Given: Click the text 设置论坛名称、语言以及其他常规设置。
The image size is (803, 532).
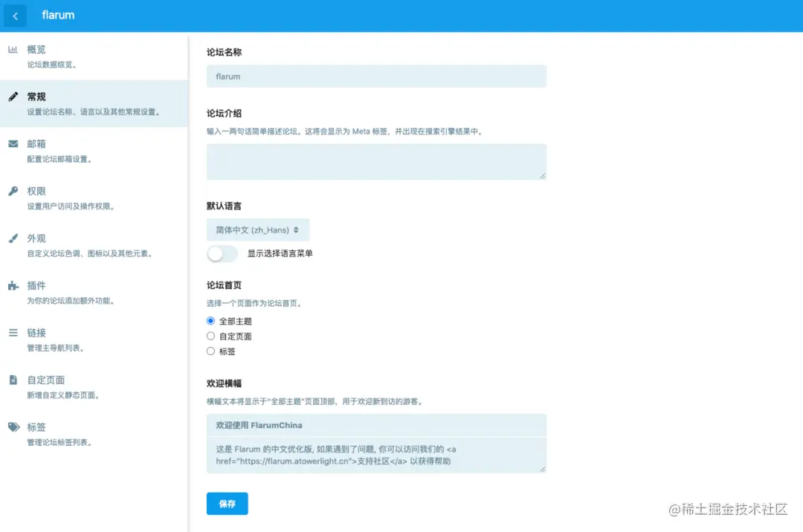Looking at the screenshot, I should 95,112.
